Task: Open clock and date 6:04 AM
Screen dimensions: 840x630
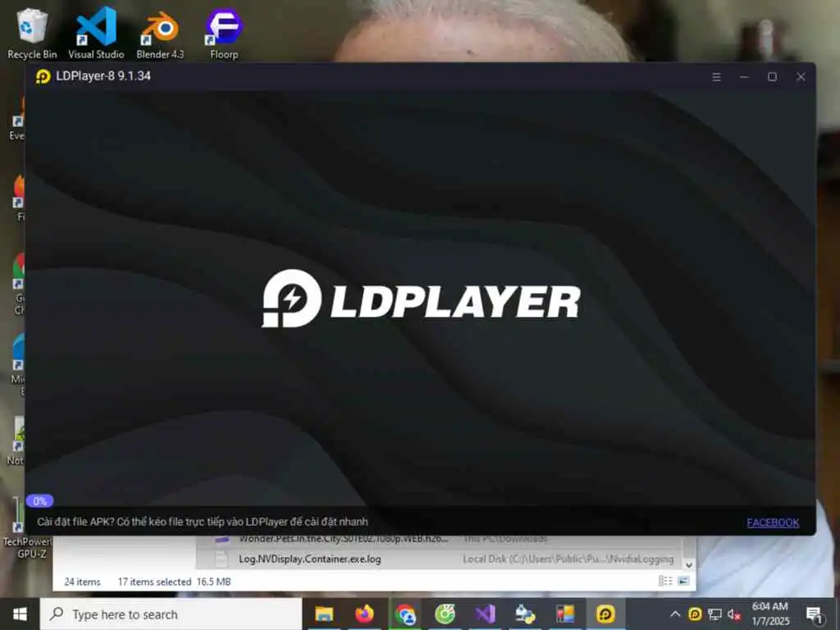Action: (769, 614)
